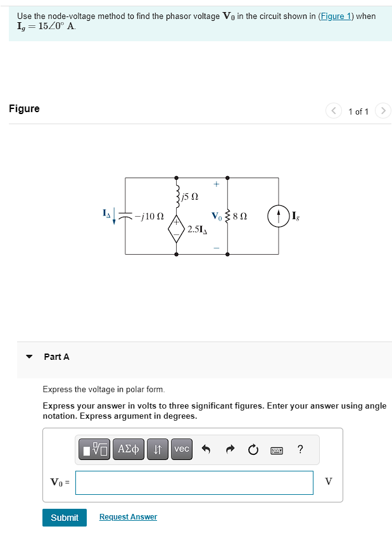Go to previous figure with left chevron

point(334,111)
